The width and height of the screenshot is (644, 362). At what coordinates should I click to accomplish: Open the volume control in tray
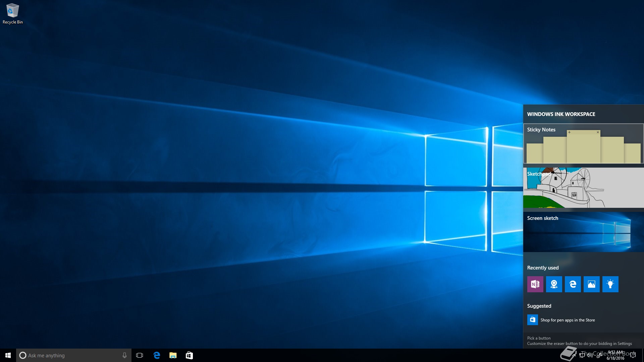tap(590, 356)
